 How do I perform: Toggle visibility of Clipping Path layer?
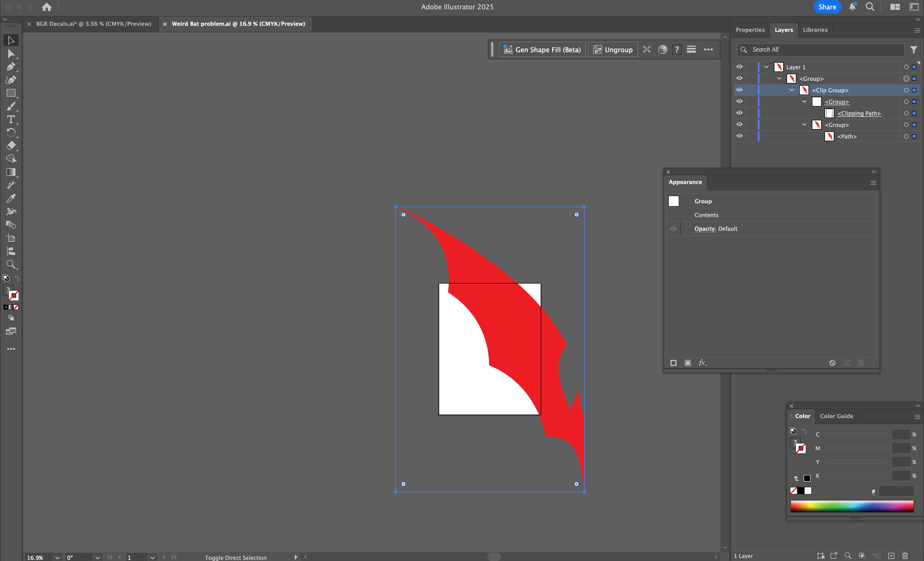(739, 113)
